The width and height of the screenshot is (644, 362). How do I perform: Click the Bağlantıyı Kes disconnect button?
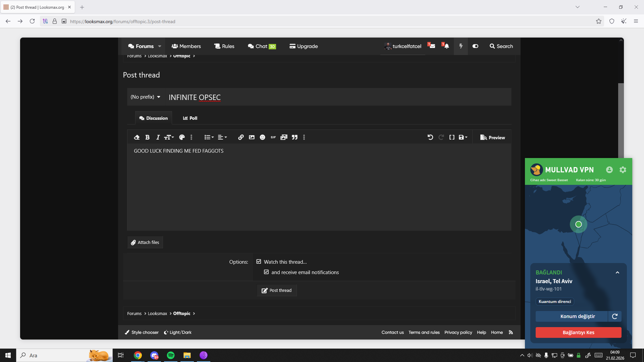[578, 332]
